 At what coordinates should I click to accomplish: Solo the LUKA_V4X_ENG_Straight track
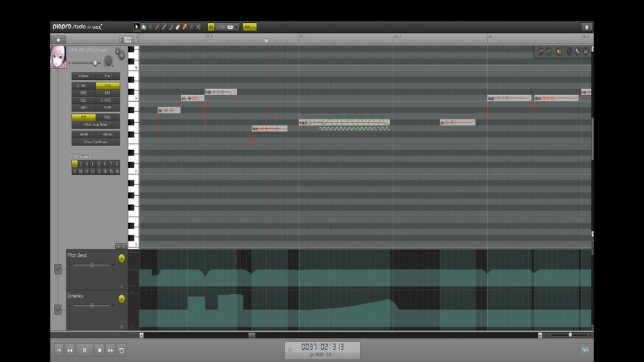[x=117, y=51]
